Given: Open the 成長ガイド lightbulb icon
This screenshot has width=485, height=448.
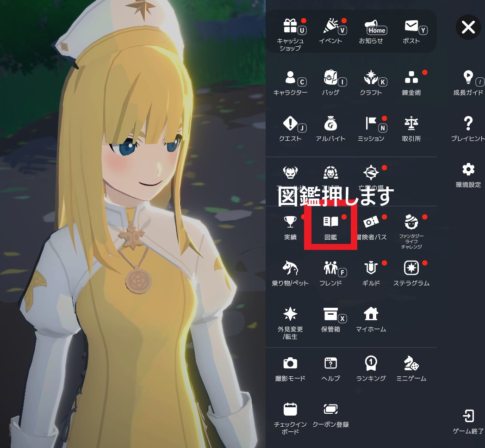Looking at the screenshot, I should (468, 77).
